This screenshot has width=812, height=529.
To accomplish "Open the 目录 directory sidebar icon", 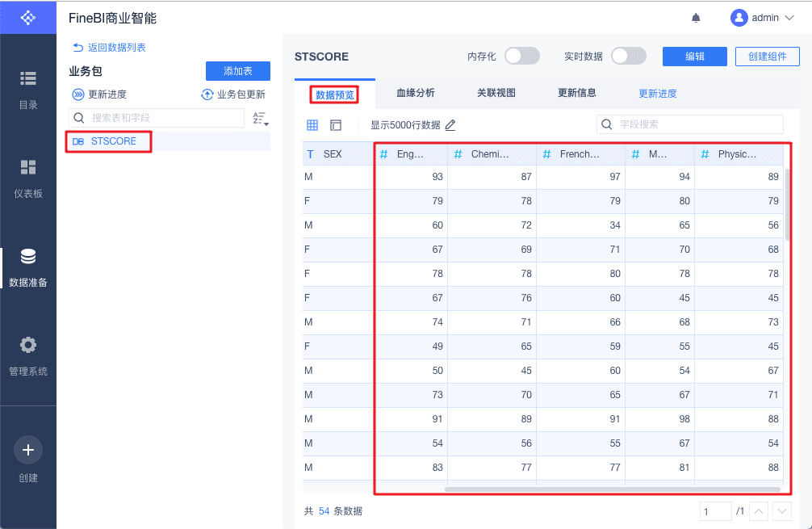I will click(28, 78).
